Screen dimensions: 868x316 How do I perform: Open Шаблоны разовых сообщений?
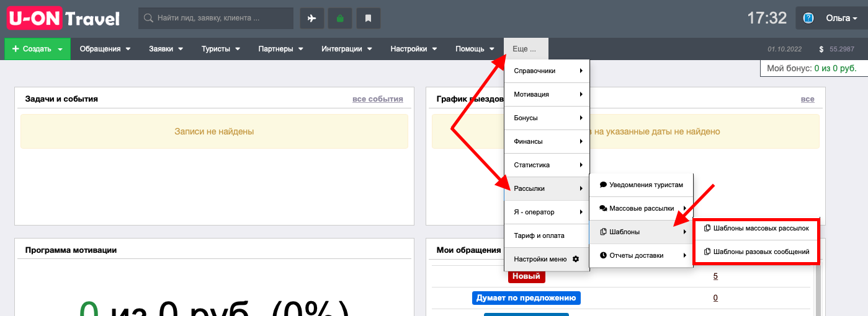click(756, 252)
